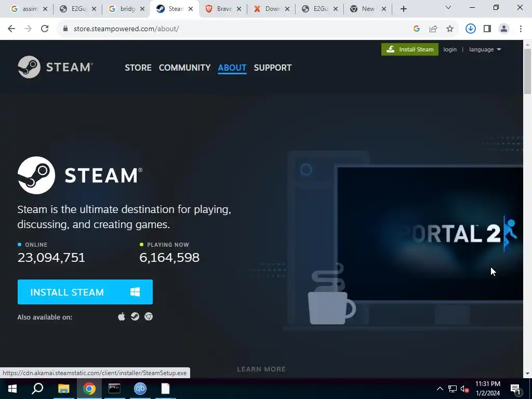Open the notification center icon
532x399 pixels.
pyautogui.click(x=516, y=389)
